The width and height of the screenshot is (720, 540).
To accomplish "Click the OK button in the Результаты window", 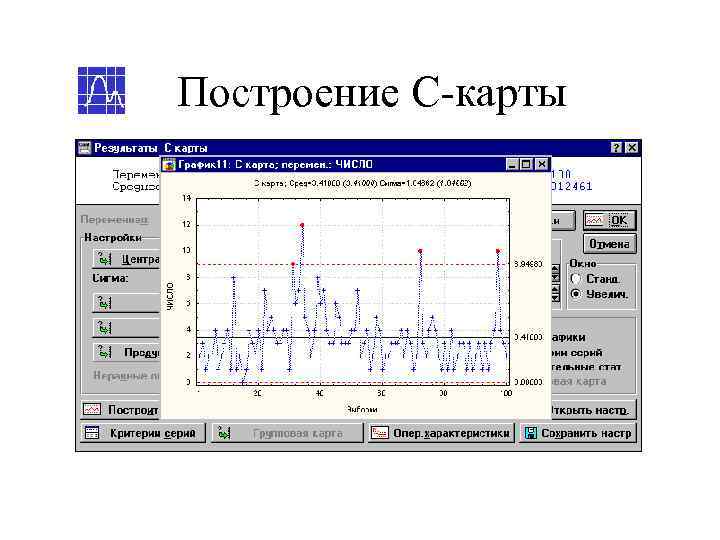I will pos(609,220).
